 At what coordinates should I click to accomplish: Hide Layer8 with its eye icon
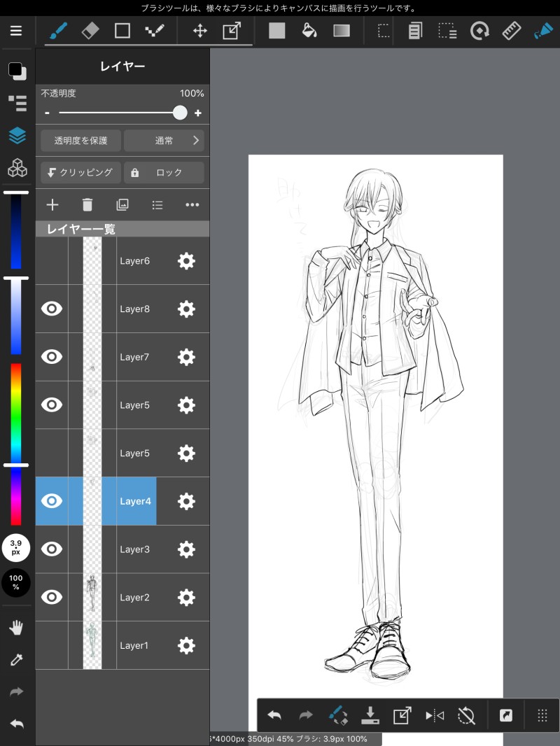(52, 309)
